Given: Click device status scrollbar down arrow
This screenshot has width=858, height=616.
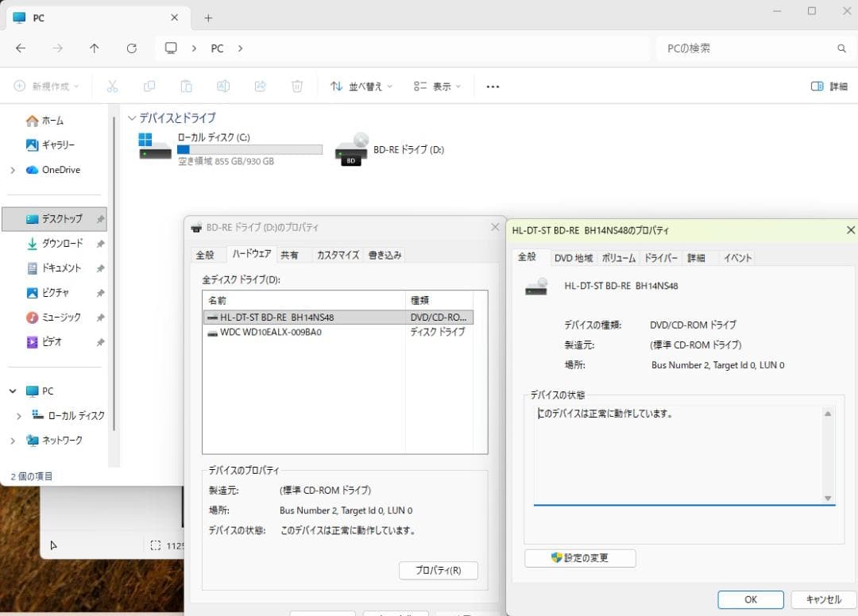Looking at the screenshot, I should pyautogui.click(x=828, y=498).
